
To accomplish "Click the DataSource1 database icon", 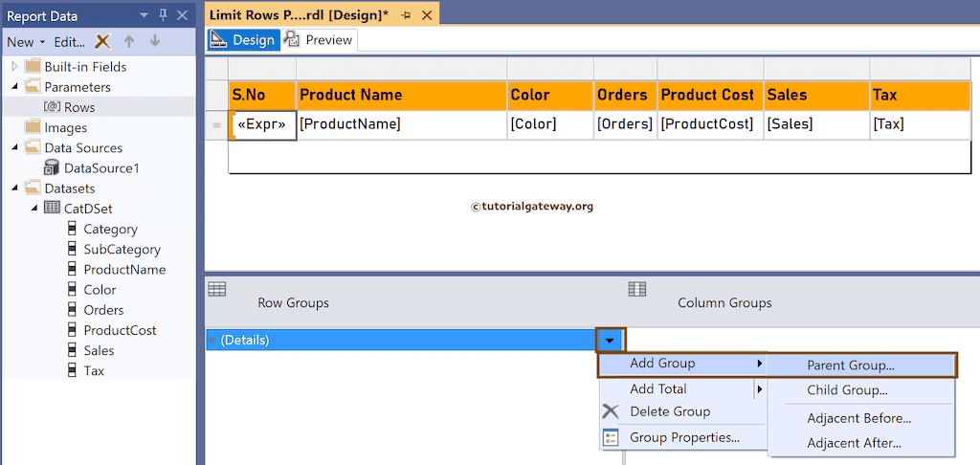I will (52, 167).
